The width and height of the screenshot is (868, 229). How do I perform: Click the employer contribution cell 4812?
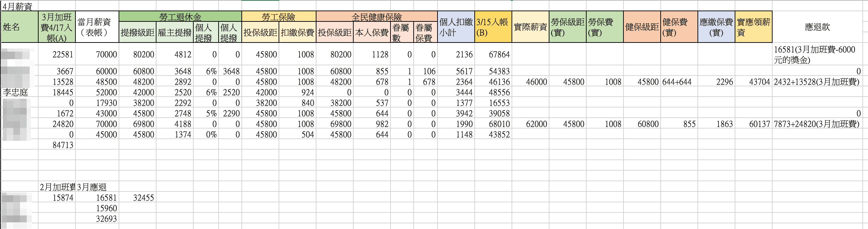point(175,54)
